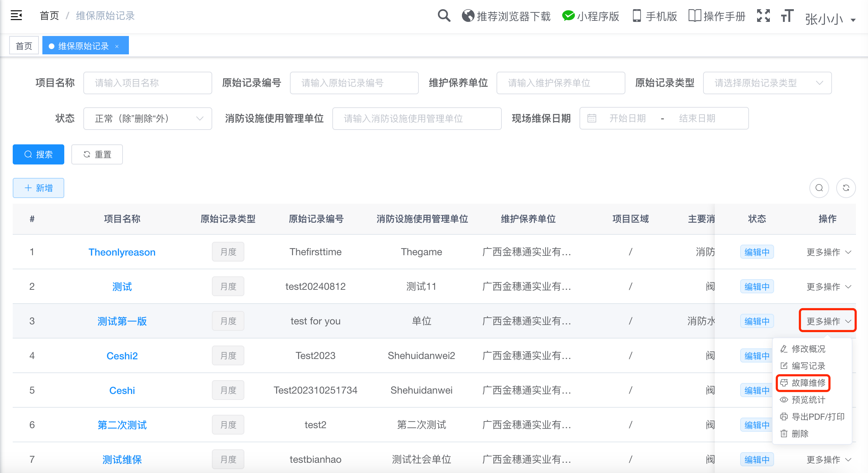Click the 搜索 button
Viewport: 868px width, 473px height.
[38, 154]
